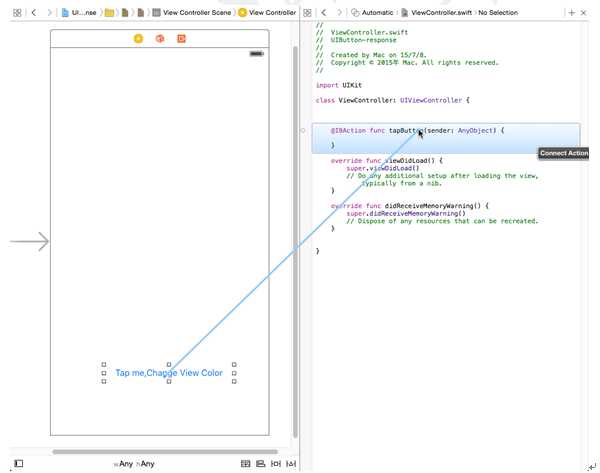
Task: Click the orange Exit dock icon
Action: 181,38
